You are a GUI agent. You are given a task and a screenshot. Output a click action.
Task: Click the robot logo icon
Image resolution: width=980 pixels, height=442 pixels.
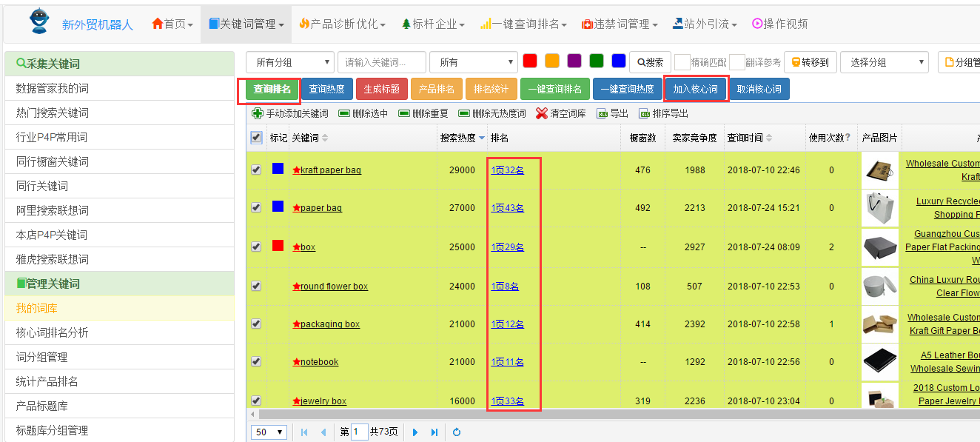coord(39,21)
